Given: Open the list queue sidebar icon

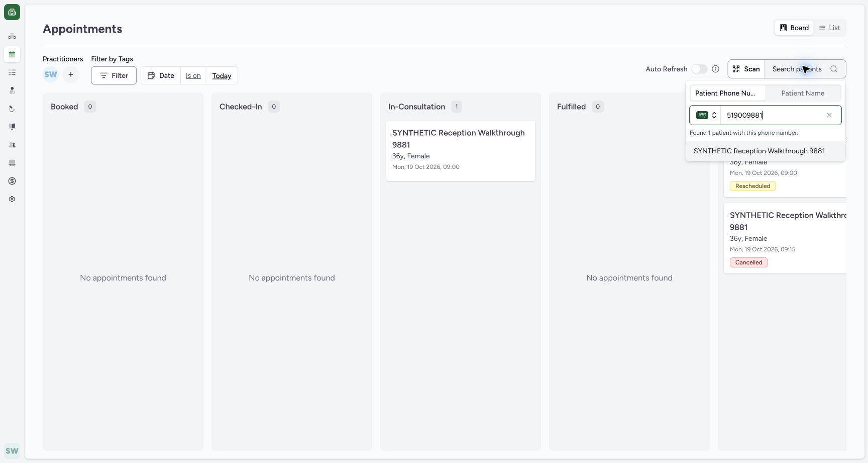Looking at the screenshot, I should (12, 72).
